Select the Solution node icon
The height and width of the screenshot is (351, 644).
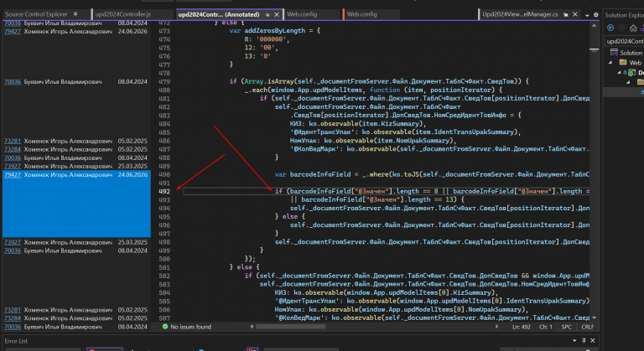[x=614, y=52]
